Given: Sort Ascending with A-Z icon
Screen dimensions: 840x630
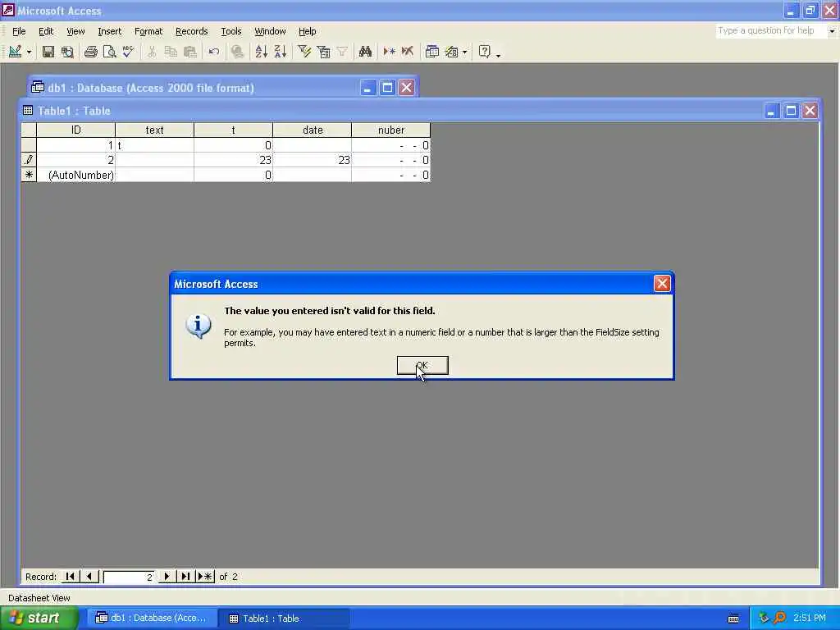Looking at the screenshot, I should click(x=261, y=52).
